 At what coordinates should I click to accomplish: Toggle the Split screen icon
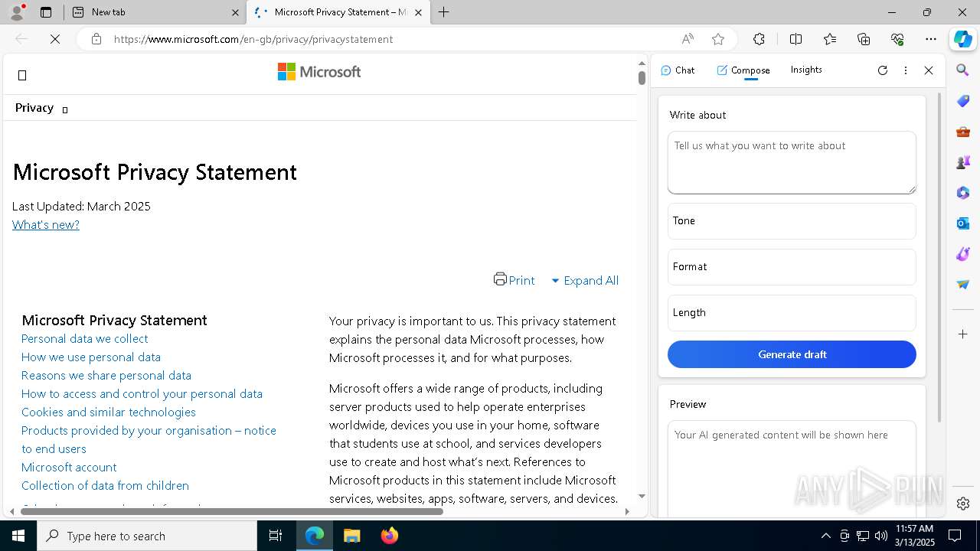click(795, 39)
